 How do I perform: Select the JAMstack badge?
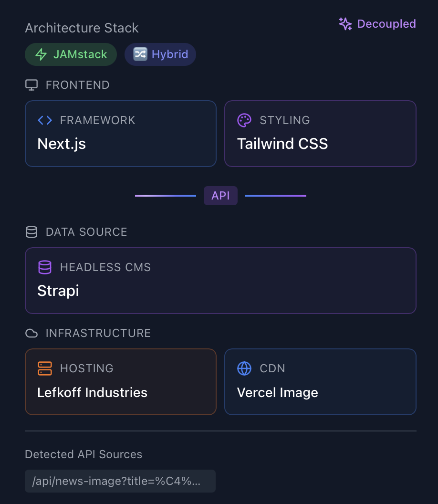(x=71, y=54)
